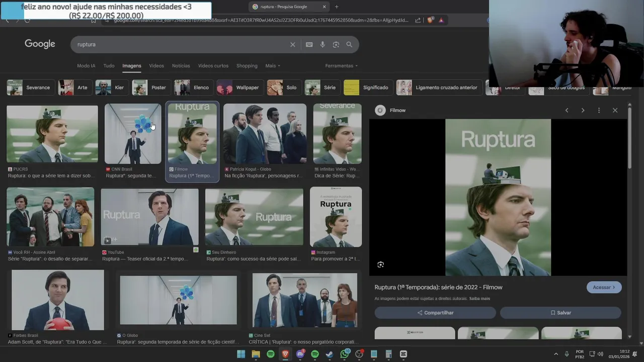644x362 pixels.
Task: Open the Forbes Brasil image result
Action: pos(58,300)
